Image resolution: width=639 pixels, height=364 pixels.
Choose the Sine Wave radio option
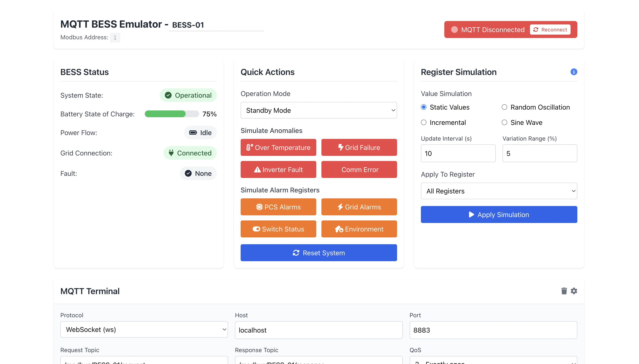click(504, 122)
